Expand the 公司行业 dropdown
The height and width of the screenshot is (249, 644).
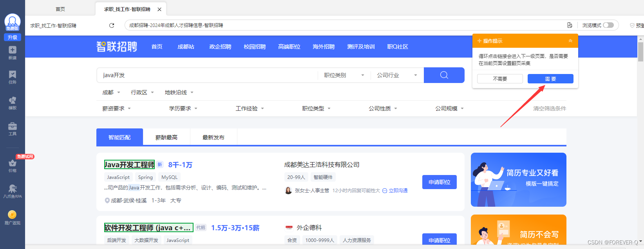click(397, 75)
